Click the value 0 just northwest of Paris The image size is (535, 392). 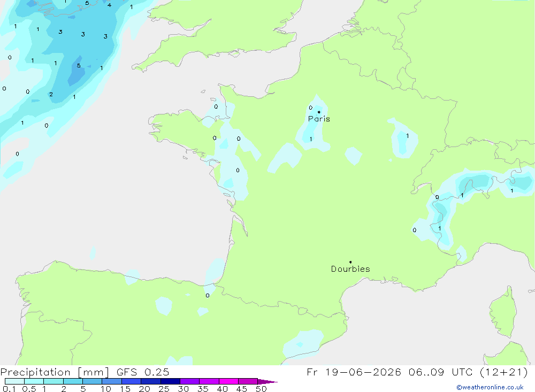click(310, 107)
